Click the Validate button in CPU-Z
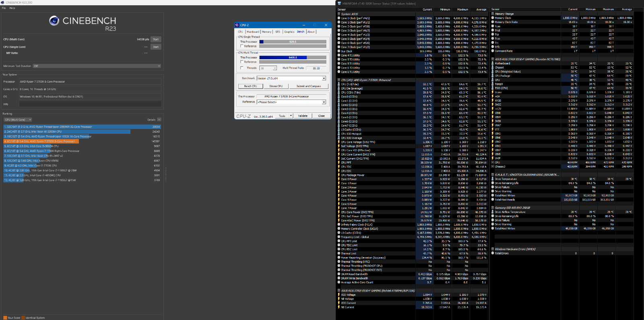Image resolution: width=644 pixels, height=320 pixels. (303, 116)
